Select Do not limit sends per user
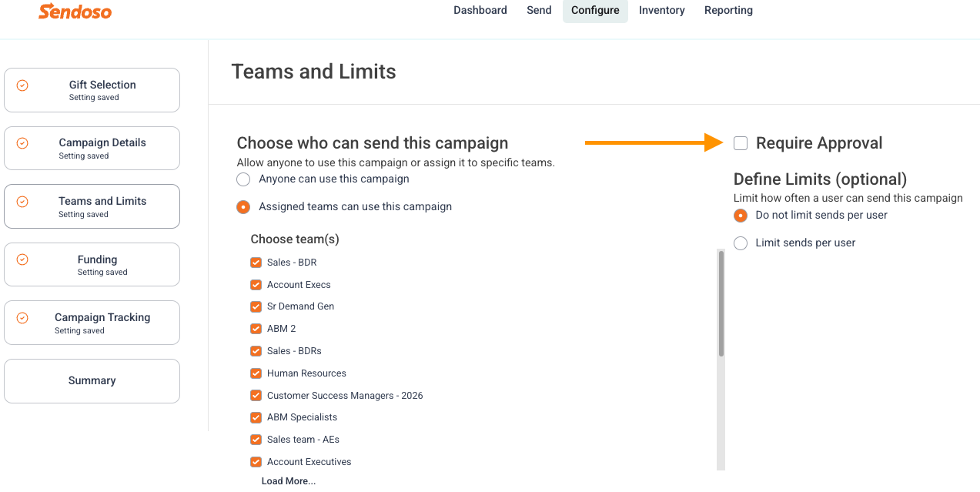The width and height of the screenshot is (980, 492). [x=741, y=216]
